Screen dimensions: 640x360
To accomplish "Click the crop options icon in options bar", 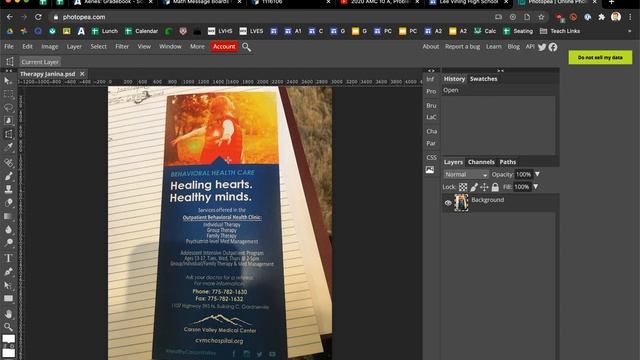I will (10, 62).
